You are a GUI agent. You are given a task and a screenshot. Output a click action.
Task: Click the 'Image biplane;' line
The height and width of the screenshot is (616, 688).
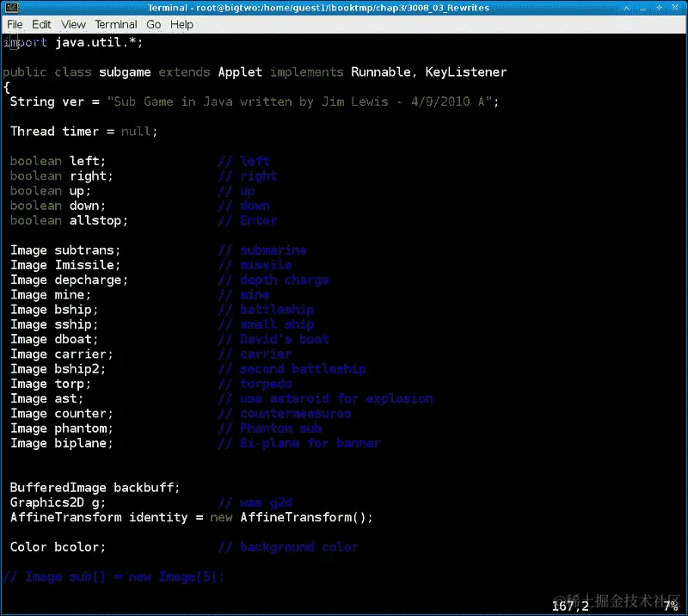61,443
